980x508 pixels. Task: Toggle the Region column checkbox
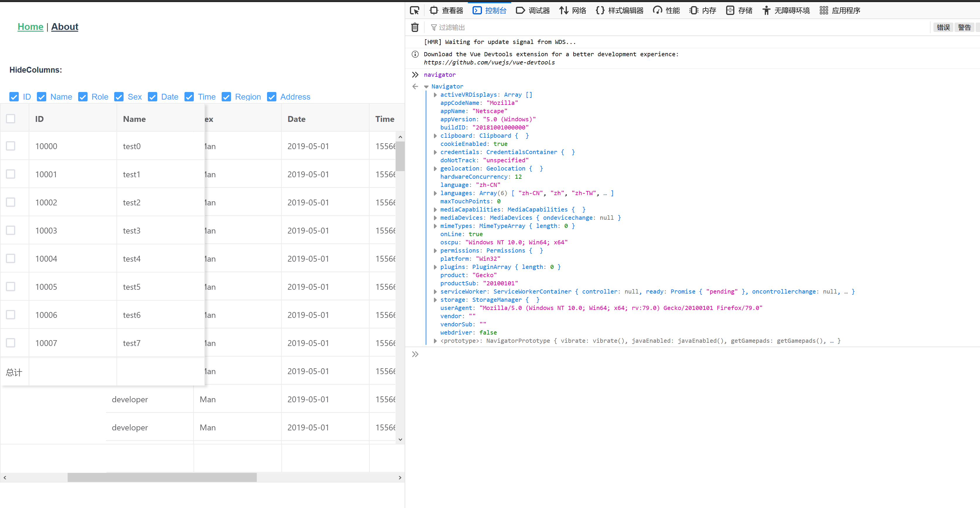tap(226, 97)
